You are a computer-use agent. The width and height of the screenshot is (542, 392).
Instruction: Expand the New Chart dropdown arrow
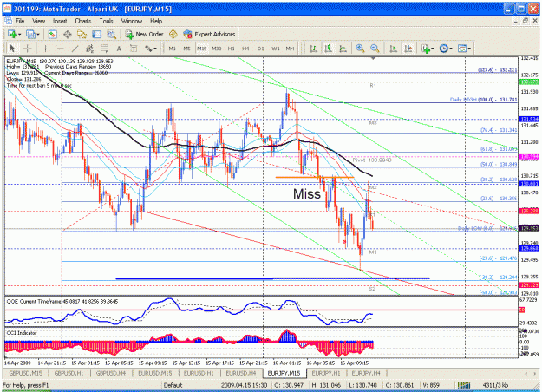pyautogui.click(x=20, y=35)
